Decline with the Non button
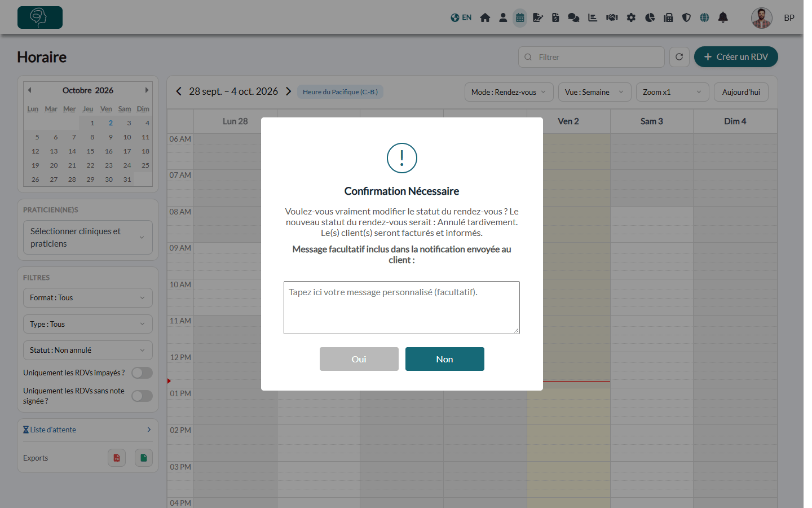The image size is (812, 508). tap(445, 359)
